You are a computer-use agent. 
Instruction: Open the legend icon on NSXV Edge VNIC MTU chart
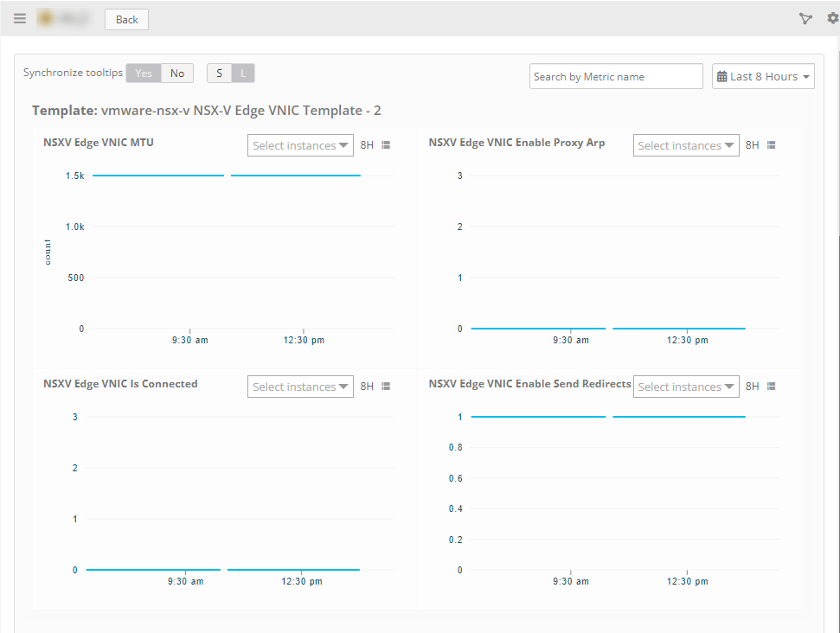tap(386, 144)
